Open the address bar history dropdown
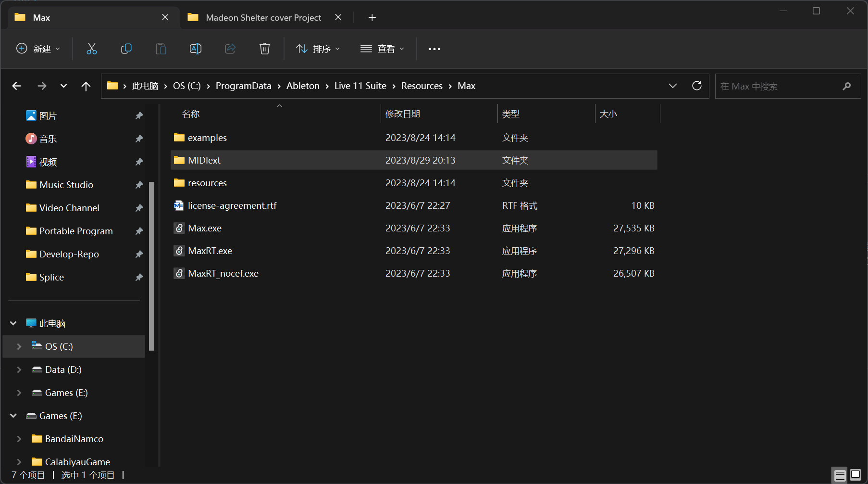The width and height of the screenshot is (868, 484). click(x=672, y=86)
